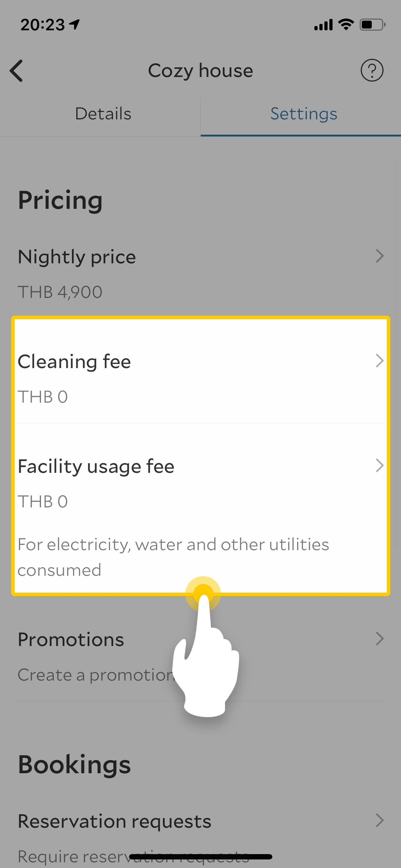Tap the battery status icon
The height and width of the screenshot is (868, 401).
pos(372,25)
